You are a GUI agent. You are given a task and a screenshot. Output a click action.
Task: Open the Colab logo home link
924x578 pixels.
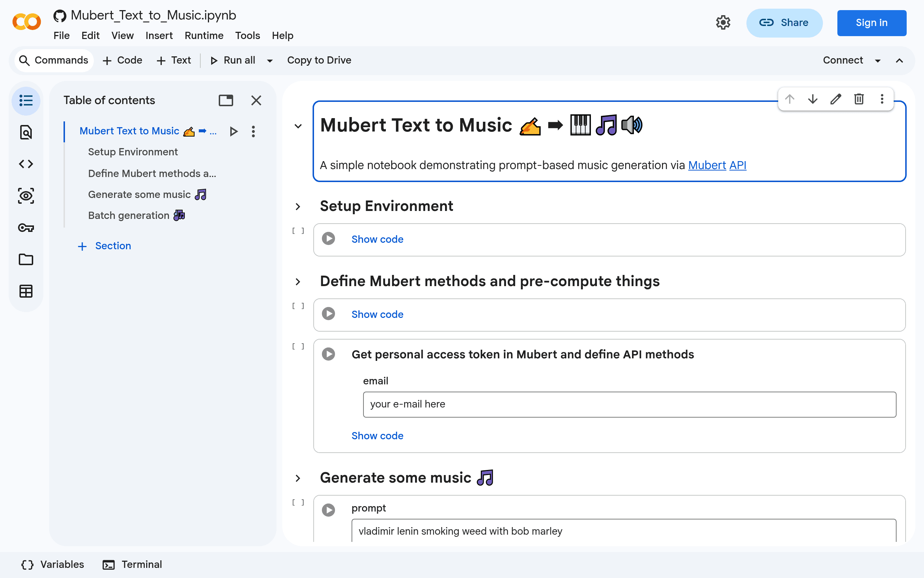[26, 22]
